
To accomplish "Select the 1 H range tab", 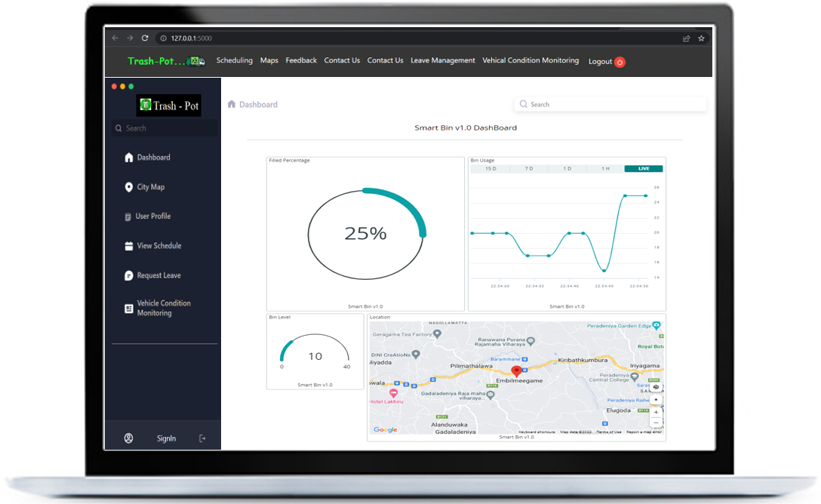I will pos(605,168).
